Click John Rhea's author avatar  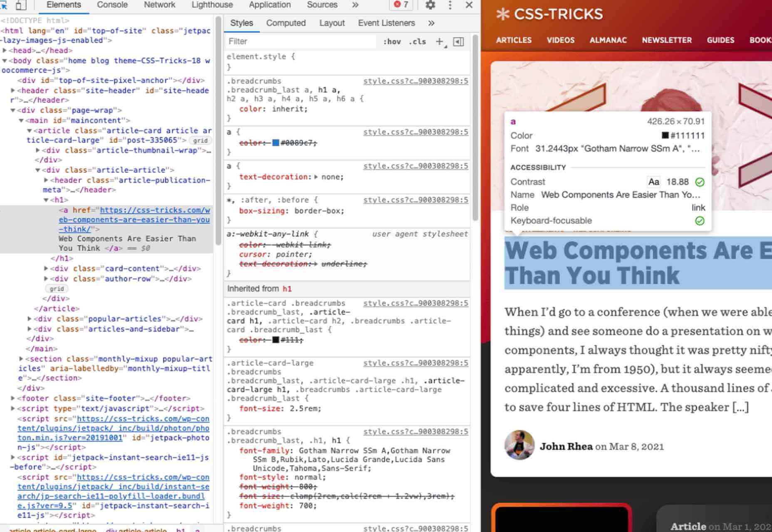click(519, 445)
